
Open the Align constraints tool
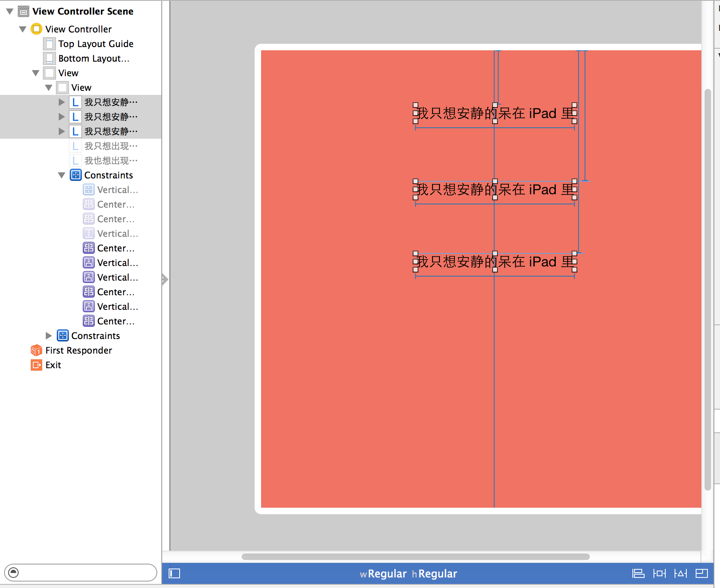tap(639, 573)
